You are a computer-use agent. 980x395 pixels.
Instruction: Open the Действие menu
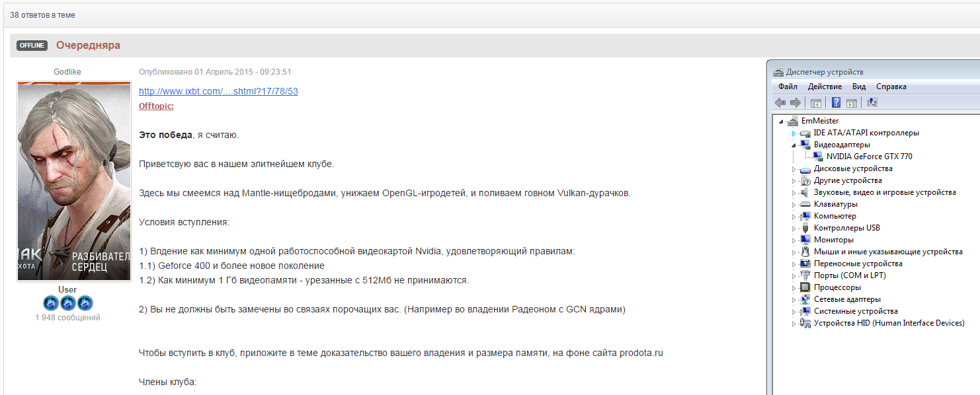(825, 87)
